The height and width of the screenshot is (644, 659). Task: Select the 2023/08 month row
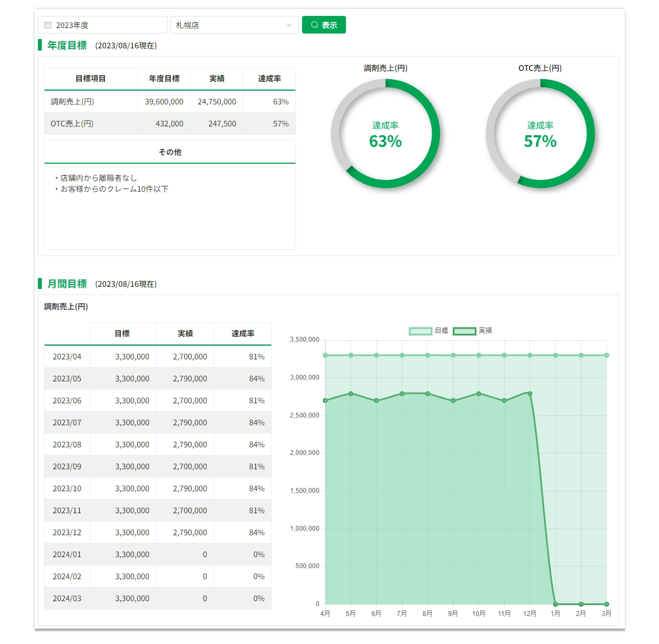point(158,445)
